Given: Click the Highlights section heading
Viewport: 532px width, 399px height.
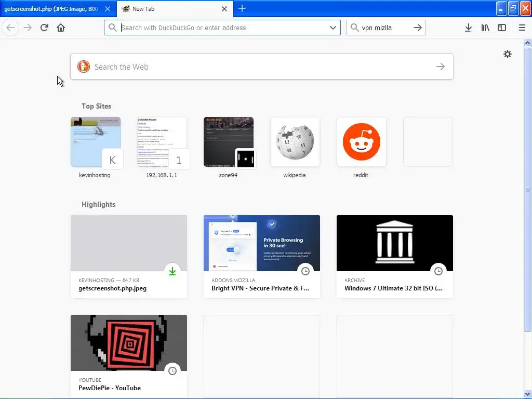Looking at the screenshot, I should click(98, 204).
